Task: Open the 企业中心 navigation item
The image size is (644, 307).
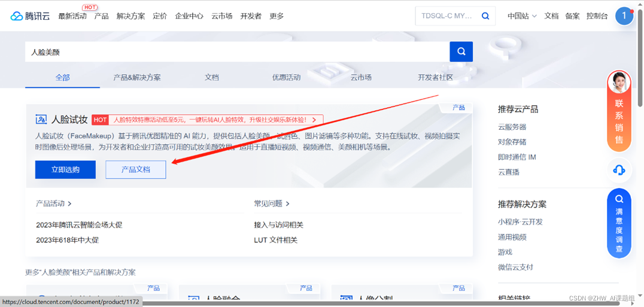Action: pos(189,16)
